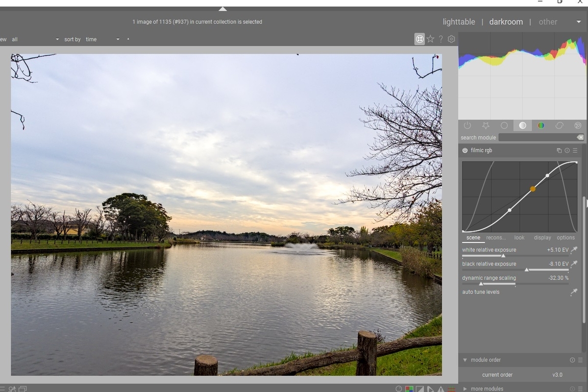Viewport: 588px width, 392px height.
Task: Toggle gamut check warning icon
Action: [441, 389]
